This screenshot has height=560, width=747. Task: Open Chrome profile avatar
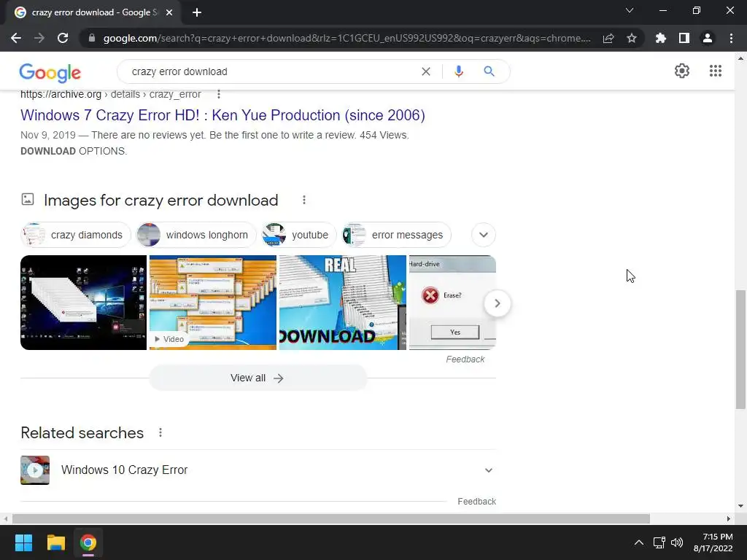708,38
